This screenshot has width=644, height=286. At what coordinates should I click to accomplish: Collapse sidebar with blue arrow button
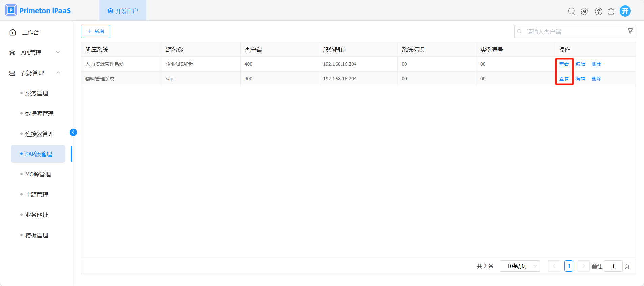point(73,132)
